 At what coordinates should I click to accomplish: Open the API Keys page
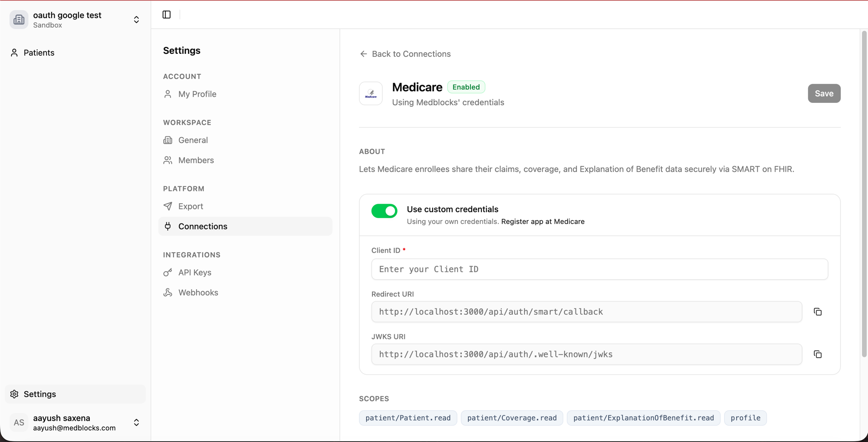click(245, 272)
